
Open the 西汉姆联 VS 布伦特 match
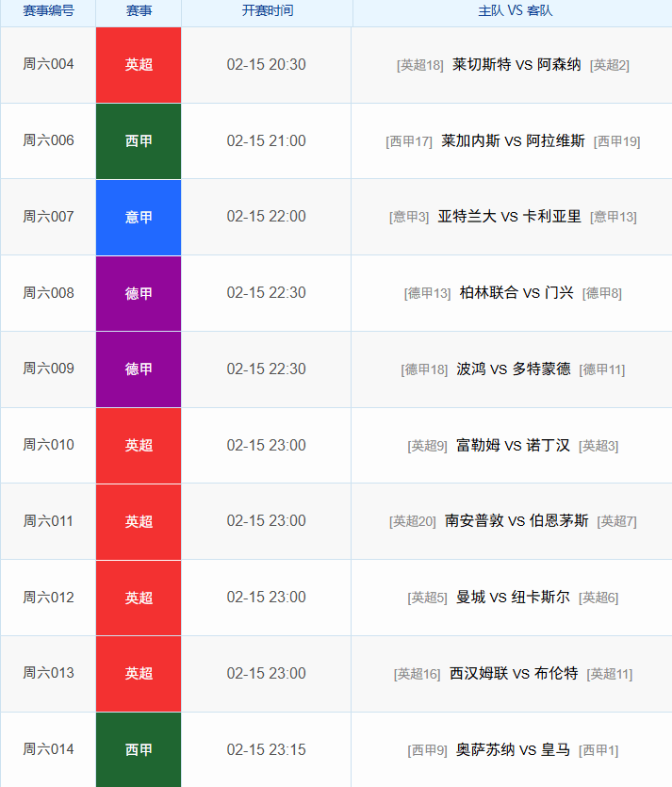[x=514, y=674]
